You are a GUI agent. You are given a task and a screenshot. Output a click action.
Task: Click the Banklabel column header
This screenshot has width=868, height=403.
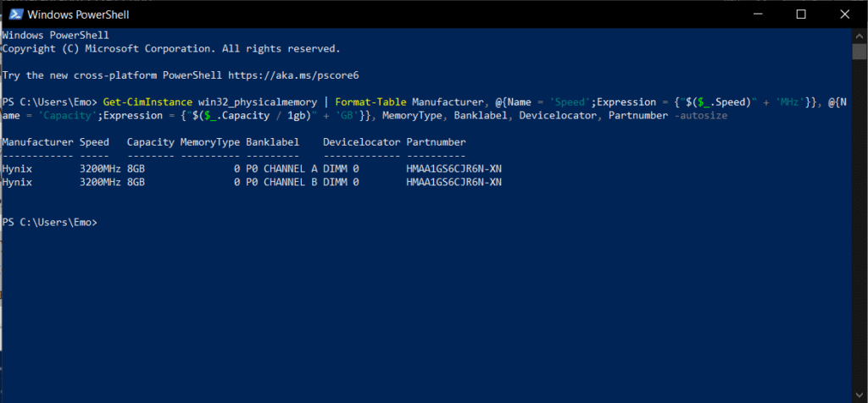pyautogui.click(x=272, y=142)
